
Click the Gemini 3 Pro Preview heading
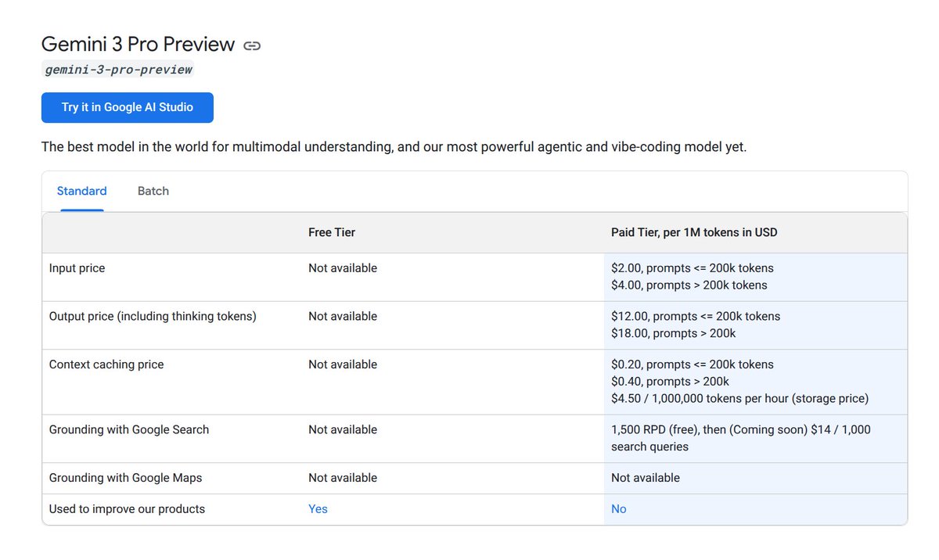138,45
